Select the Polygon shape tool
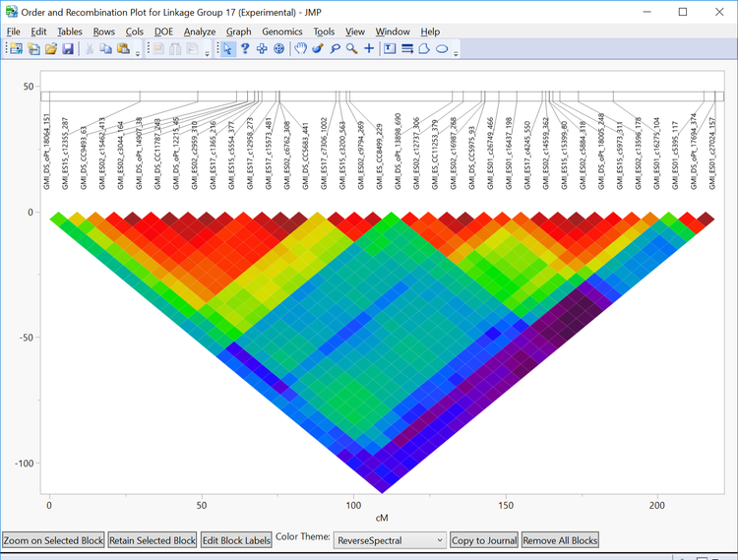This screenshot has width=738, height=560. (x=424, y=48)
